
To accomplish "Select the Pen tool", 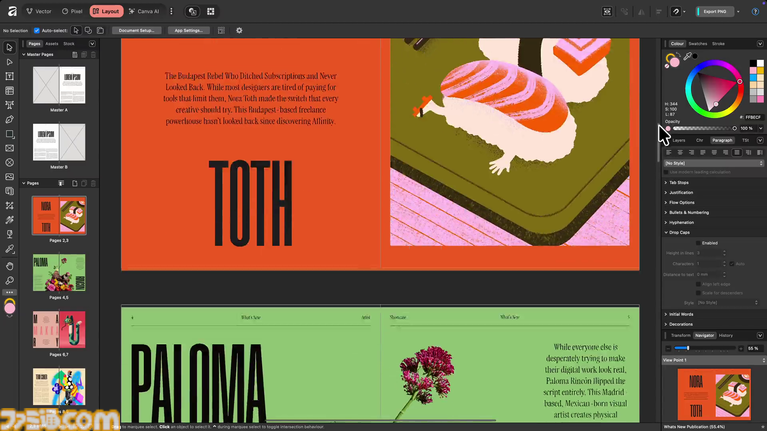I will pyautogui.click(x=10, y=119).
